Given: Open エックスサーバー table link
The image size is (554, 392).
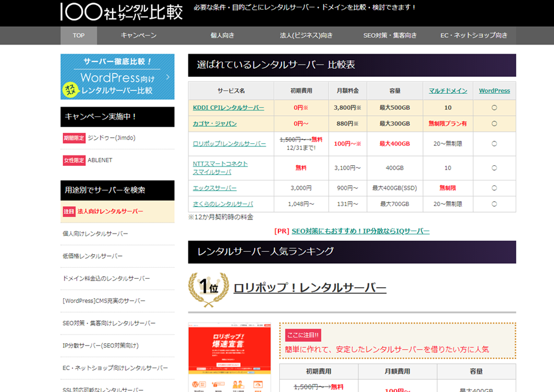Looking at the screenshot, I should click(215, 188).
